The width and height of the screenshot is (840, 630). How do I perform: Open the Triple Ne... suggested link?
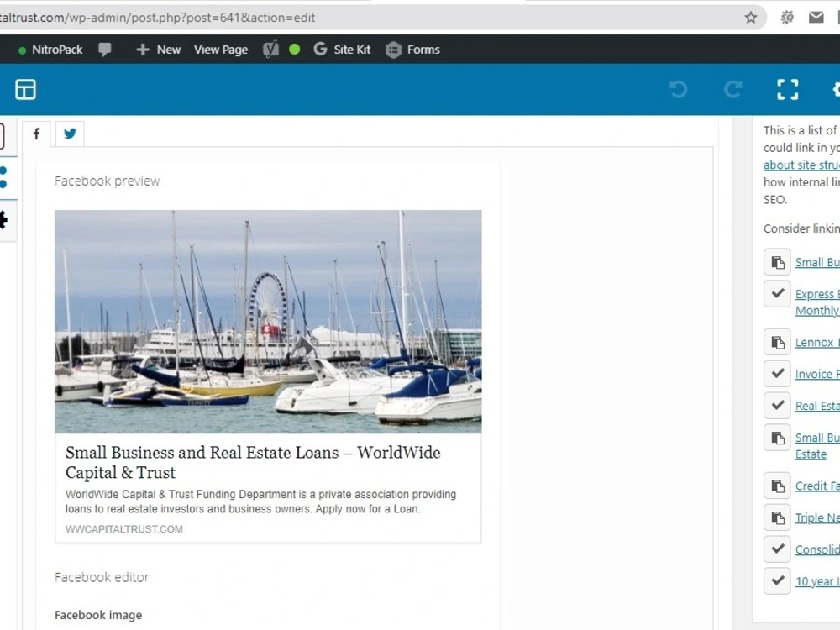pos(817,518)
